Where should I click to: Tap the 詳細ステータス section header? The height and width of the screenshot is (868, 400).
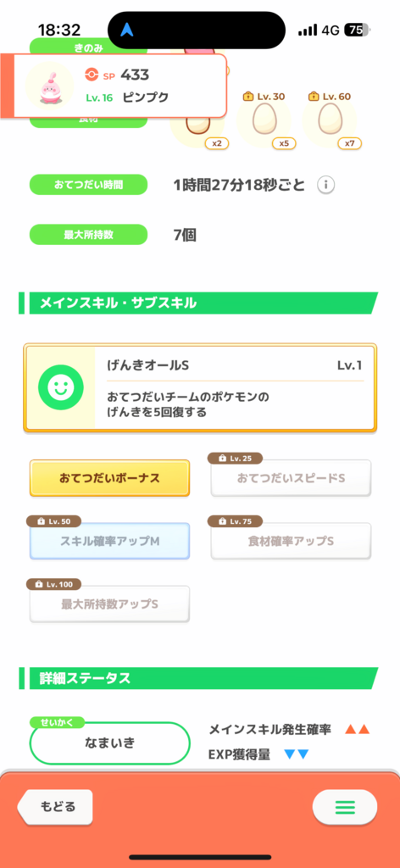tap(199, 678)
